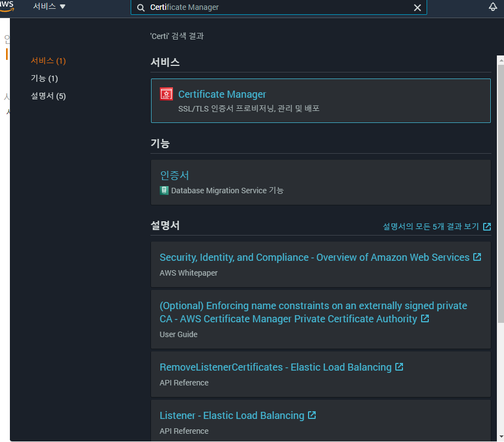The image size is (504, 442).
Task: Click the search magnifier icon
Action: click(x=141, y=7)
